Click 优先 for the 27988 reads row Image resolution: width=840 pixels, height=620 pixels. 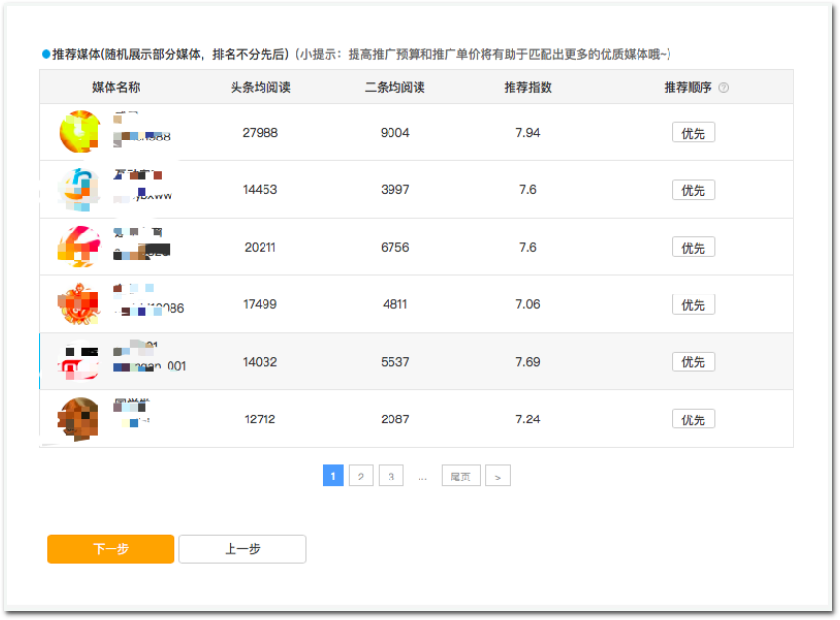pos(693,133)
